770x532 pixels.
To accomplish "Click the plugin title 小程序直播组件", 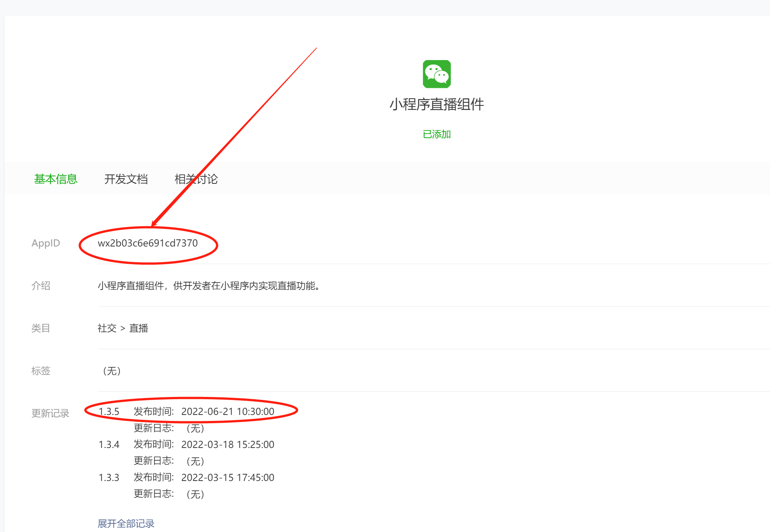I will pos(437,104).
